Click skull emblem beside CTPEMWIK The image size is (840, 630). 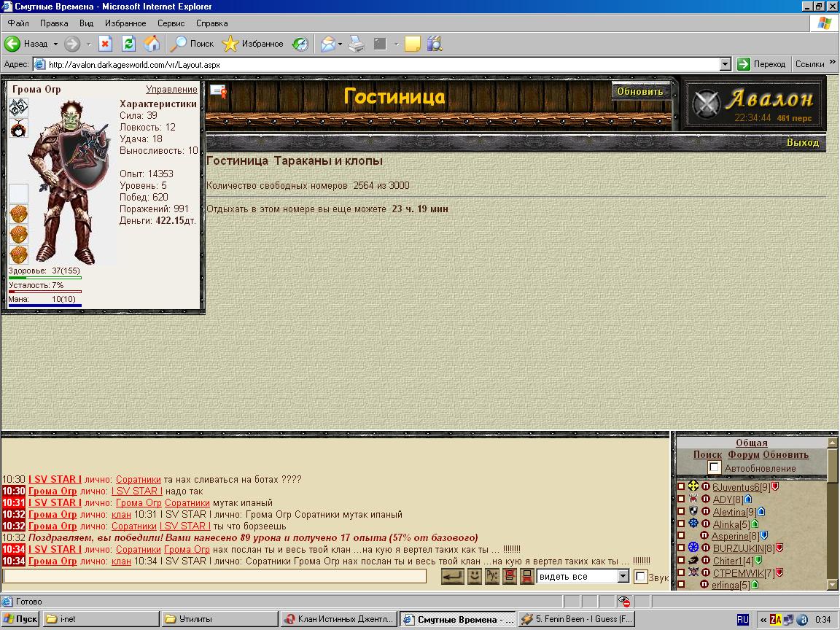click(693, 572)
